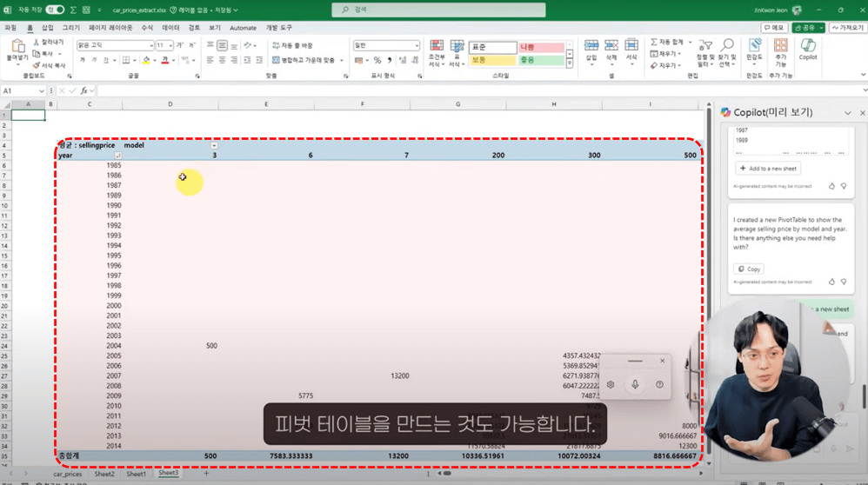Open the Page Layout ribbon tab

tap(110, 28)
